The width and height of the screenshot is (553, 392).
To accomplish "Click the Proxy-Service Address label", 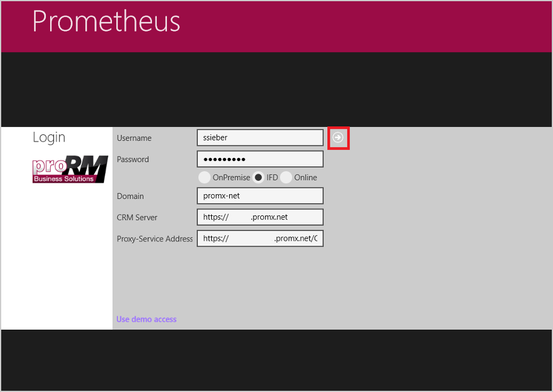I will tap(155, 239).
